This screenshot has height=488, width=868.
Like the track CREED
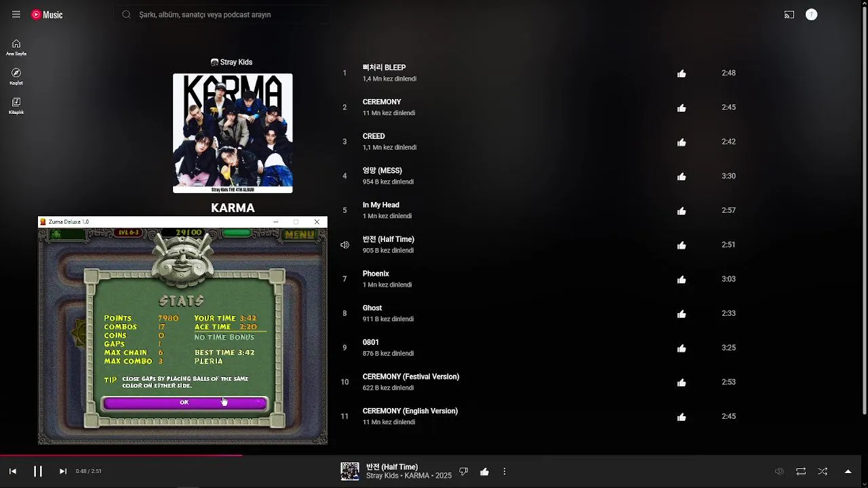[682, 142]
